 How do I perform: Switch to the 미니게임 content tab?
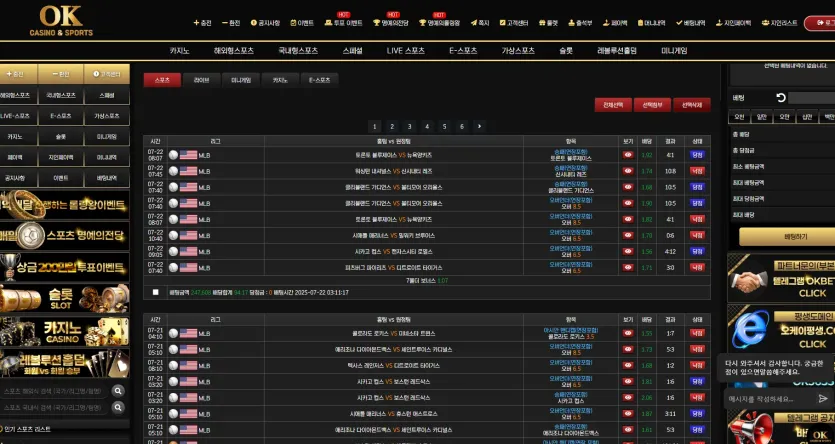tap(240, 80)
